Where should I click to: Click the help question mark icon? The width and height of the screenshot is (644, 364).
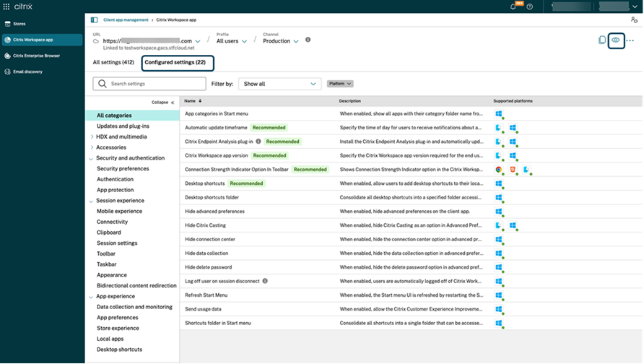tap(530, 6)
